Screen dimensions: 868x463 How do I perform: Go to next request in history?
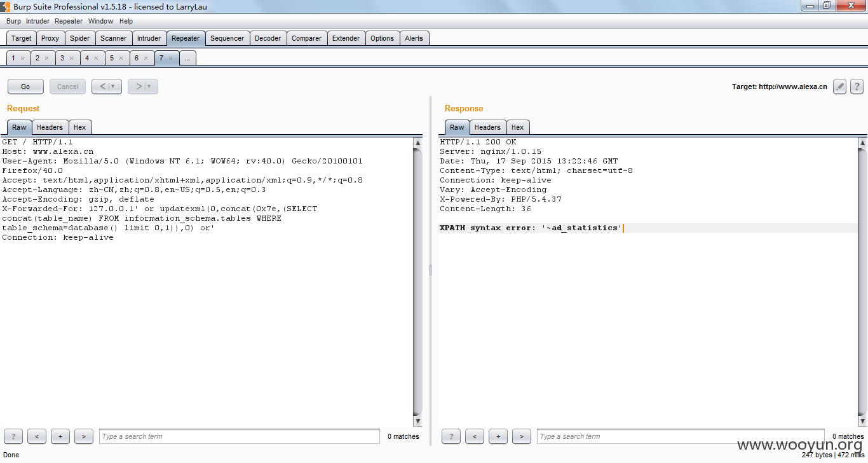point(143,86)
